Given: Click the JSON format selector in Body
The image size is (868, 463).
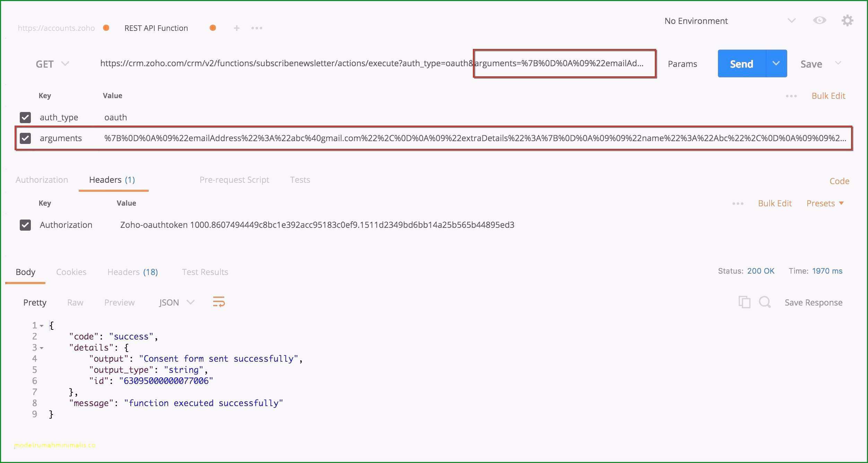Looking at the screenshot, I should pyautogui.click(x=174, y=302).
